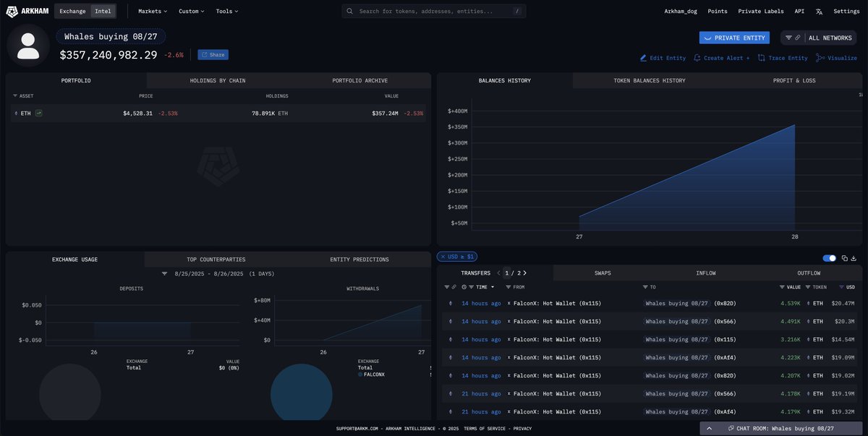Screen dimensions: 868x436
Task: Copy the transfers table using the copy icon
Action: (x=845, y=258)
